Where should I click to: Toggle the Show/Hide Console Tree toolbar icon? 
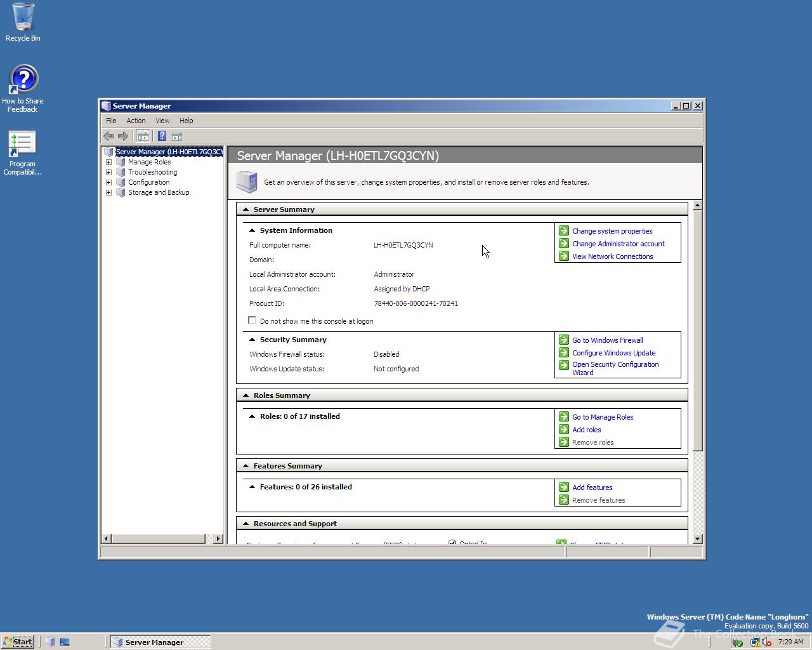[143, 136]
